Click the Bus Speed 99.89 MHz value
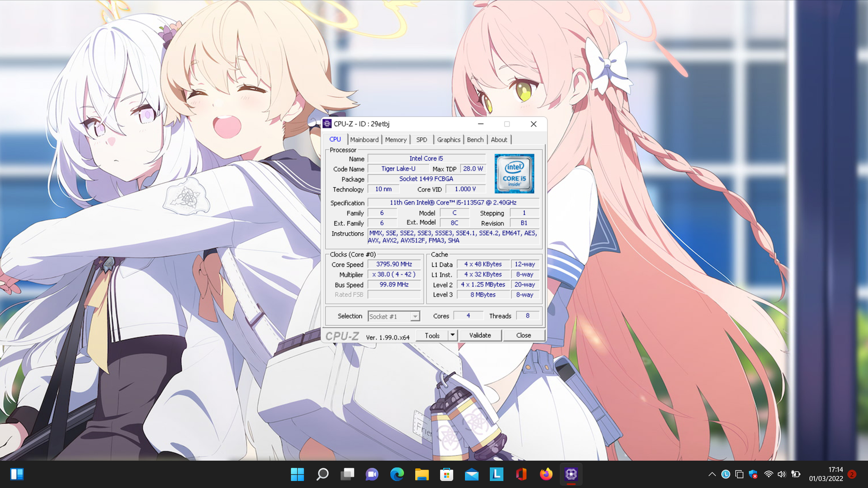The image size is (868, 488). tap(394, 285)
